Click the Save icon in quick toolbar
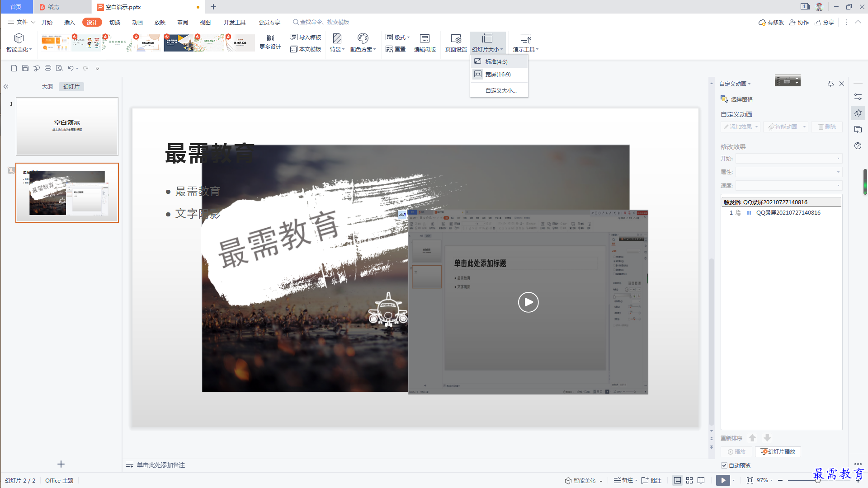The image size is (868, 488). 25,68
